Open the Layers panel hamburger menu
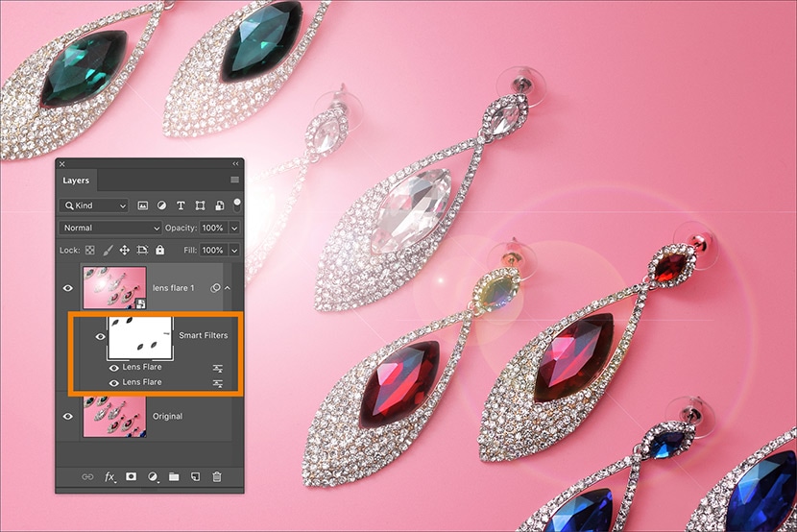Image resolution: width=797 pixels, height=532 pixels. point(234,180)
